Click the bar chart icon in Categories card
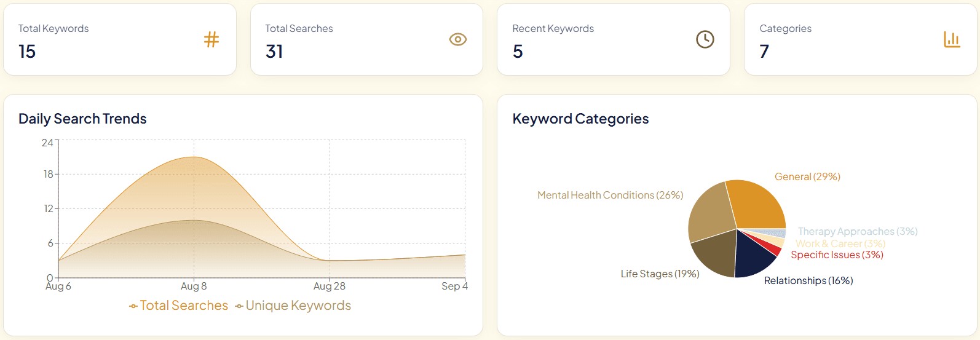Screen dimensions: 980x340 [x=952, y=40]
